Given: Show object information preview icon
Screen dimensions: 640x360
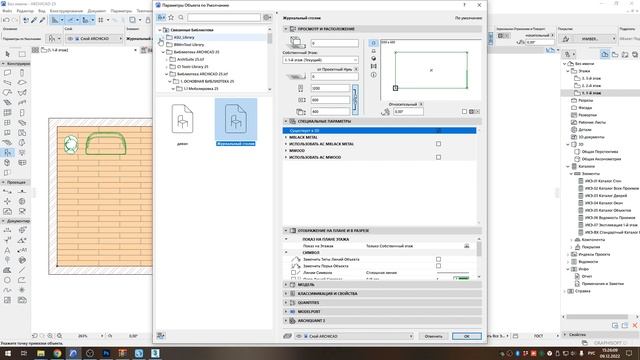Looking at the screenshot, I should 373,75.
